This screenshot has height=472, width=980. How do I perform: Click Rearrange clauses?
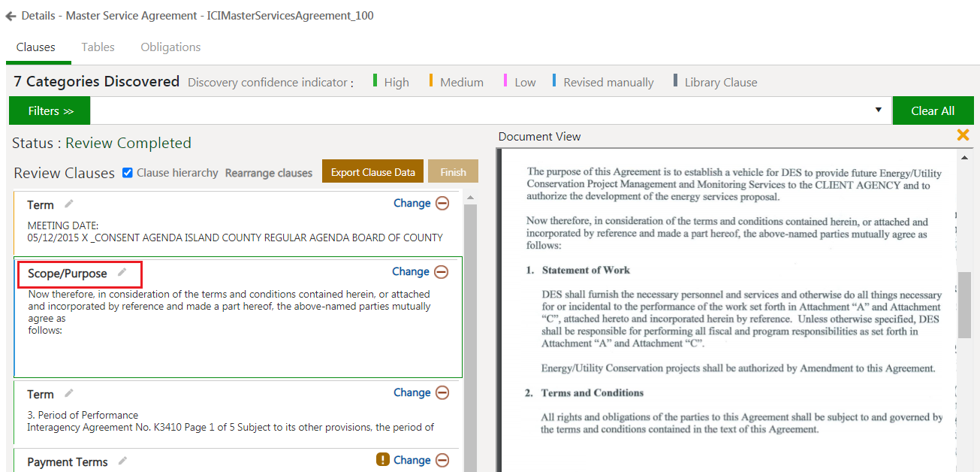click(x=268, y=173)
